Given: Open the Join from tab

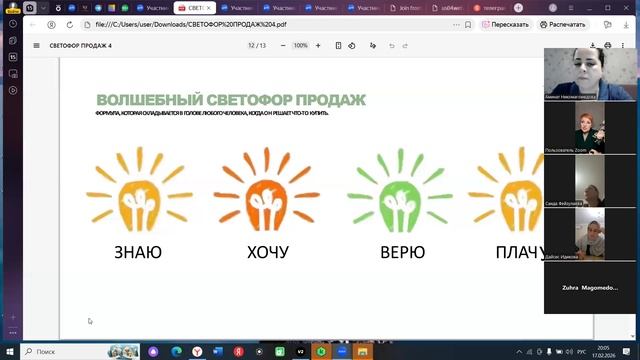Looking at the screenshot, I should (x=406, y=8).
